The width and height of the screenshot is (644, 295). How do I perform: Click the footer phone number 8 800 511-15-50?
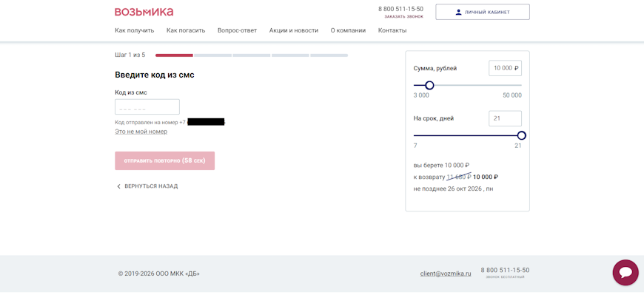click(x=505, y=270)
